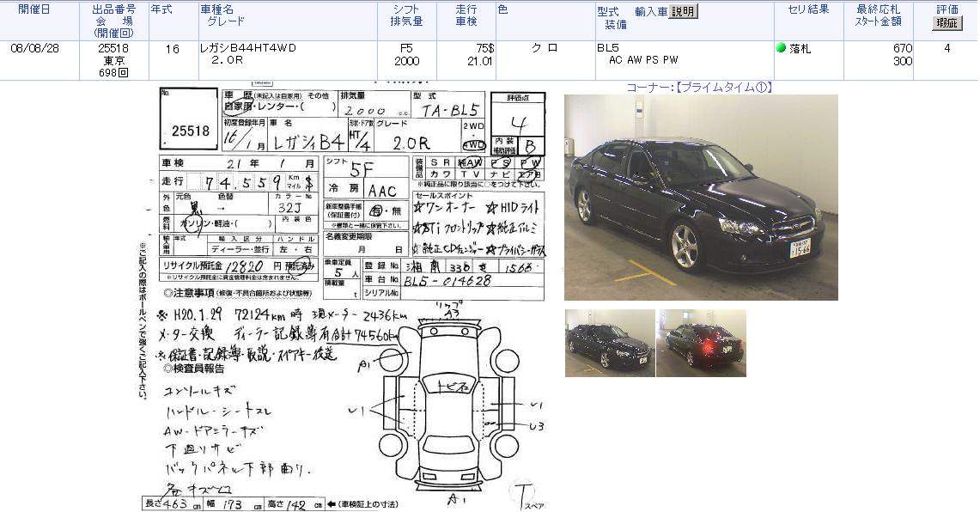This screenshot has height=512, width=980.
Task: Open the side view thumbnail photo
Action: click(x=610, y=344)
